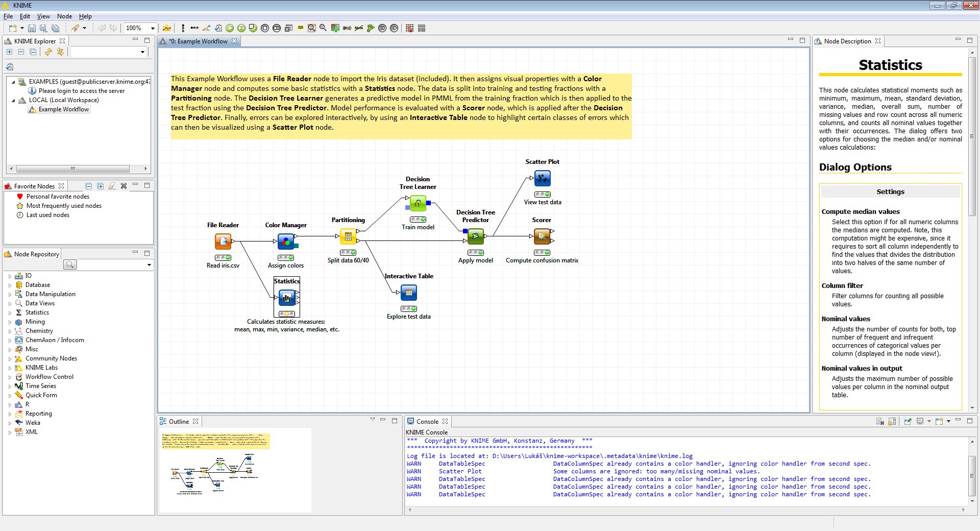
Task: Collapse the EXAMPLES server tree node
Action: (14, 82)
